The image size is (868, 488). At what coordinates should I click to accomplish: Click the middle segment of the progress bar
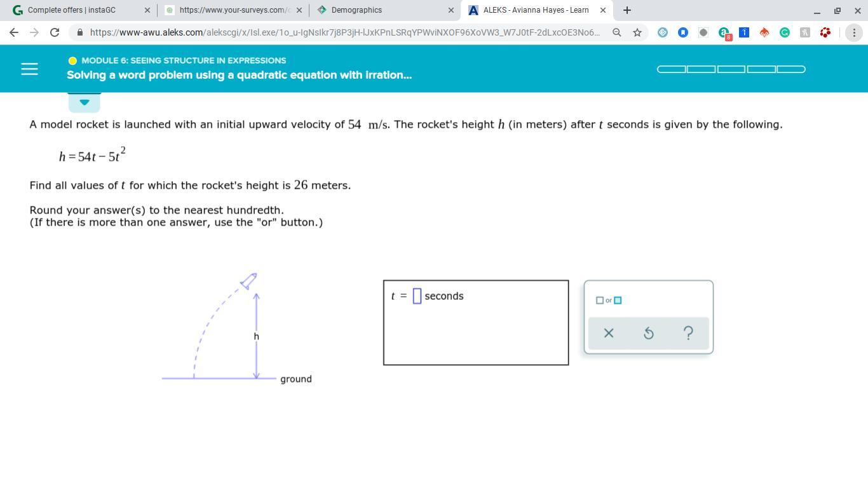731,69
